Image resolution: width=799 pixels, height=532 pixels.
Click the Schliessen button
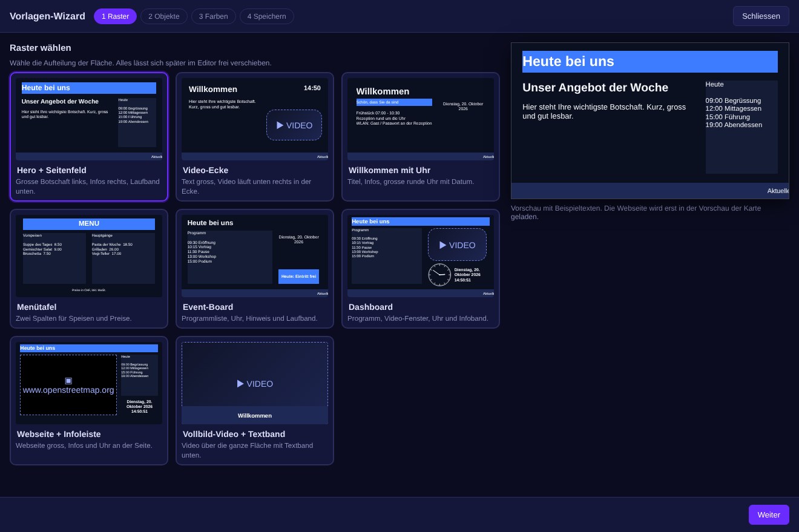(761, 16)
